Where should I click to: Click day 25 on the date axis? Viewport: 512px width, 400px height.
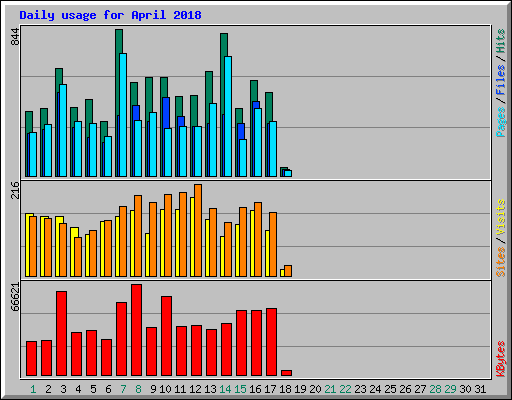pyautogui.click(x=390, y=389)
